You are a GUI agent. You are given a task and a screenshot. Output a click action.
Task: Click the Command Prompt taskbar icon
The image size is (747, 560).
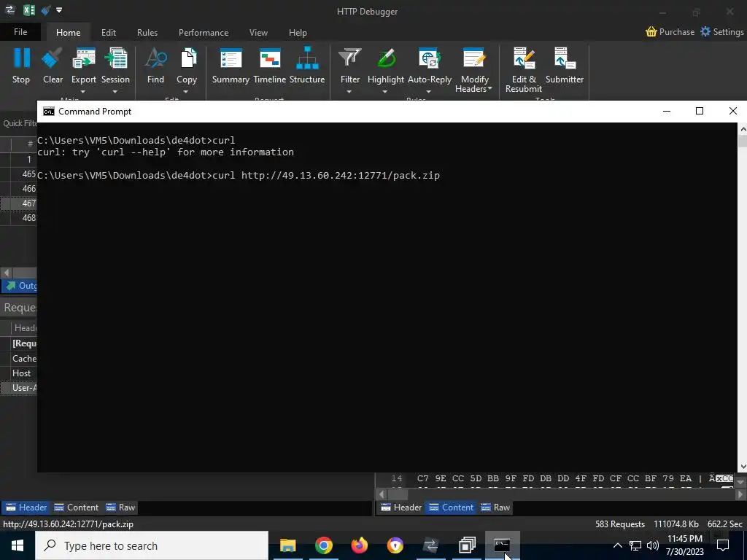click(502, 545)
